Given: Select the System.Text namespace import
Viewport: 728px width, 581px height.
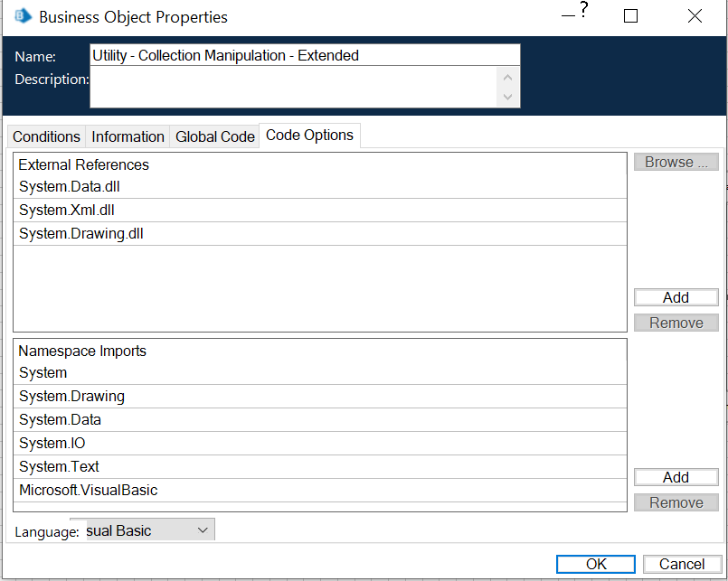Looking at the screenshot, I should 320,467.
